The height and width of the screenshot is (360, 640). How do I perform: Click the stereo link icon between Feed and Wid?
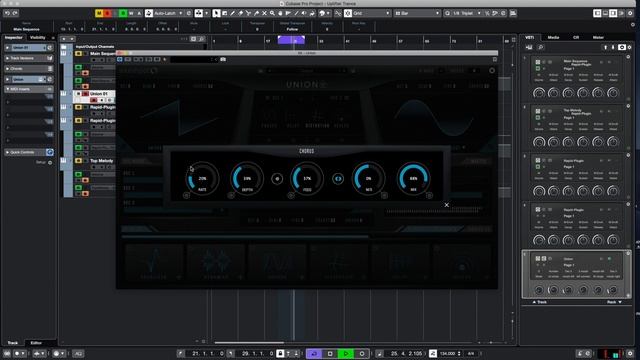[x=338, y=179]
